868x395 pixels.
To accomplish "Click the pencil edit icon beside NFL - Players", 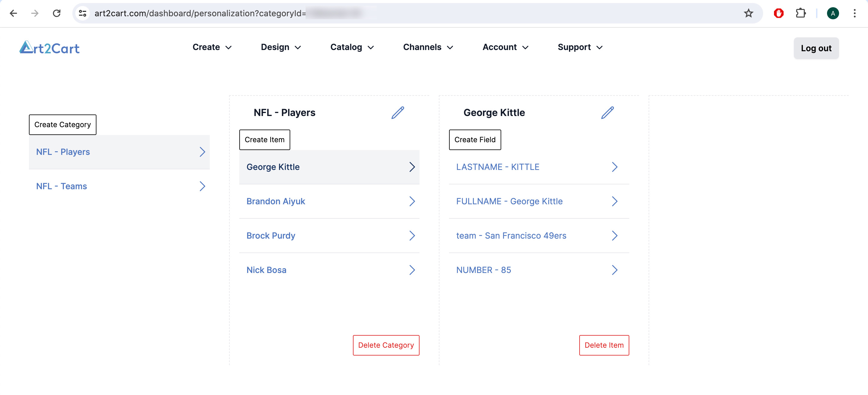I will pos(398,113).
